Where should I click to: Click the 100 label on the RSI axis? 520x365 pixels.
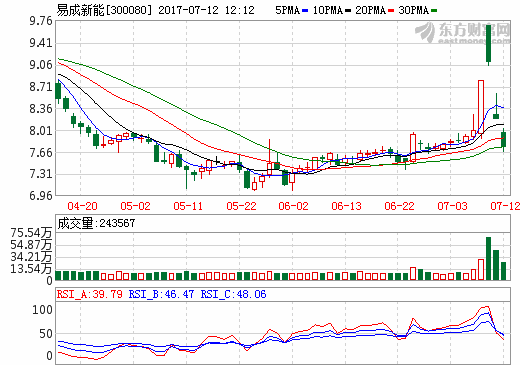(x=42, y=310)
